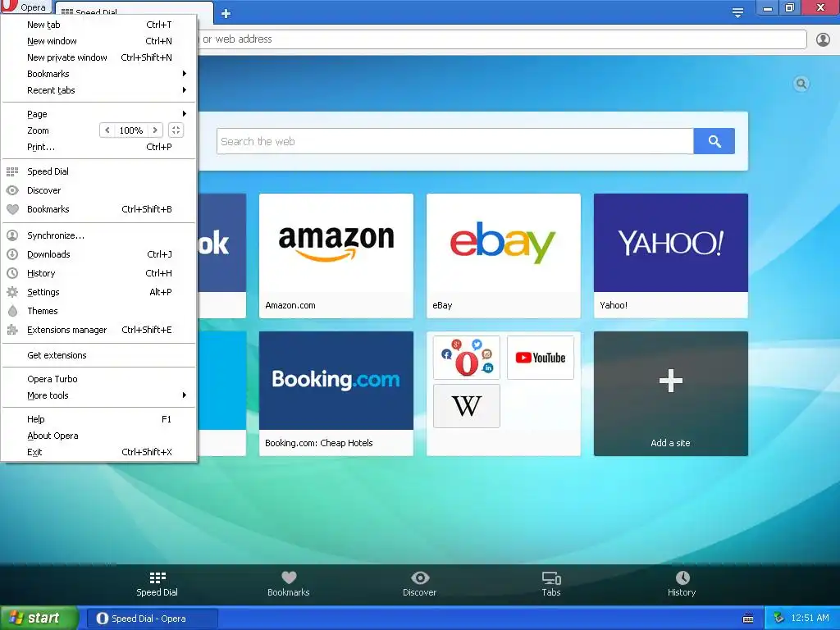840x630 pixels.
Task: Switch to the Speed Dial tab
Action: [134, 11]
